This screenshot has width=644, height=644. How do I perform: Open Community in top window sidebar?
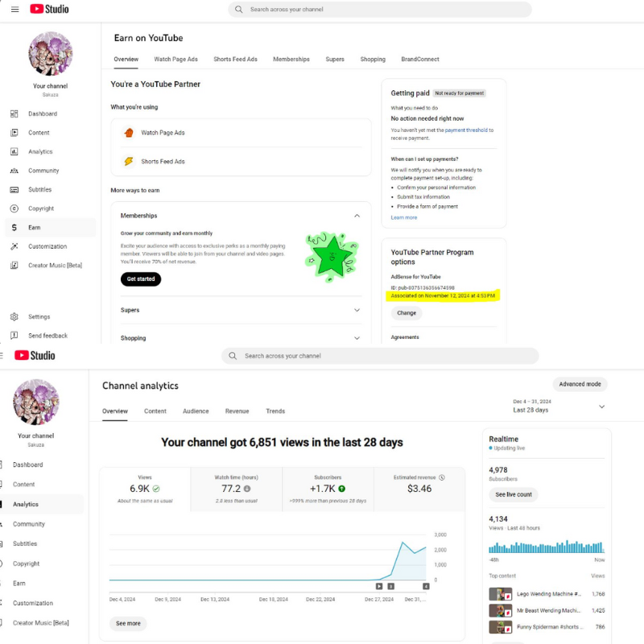(43, 171)
